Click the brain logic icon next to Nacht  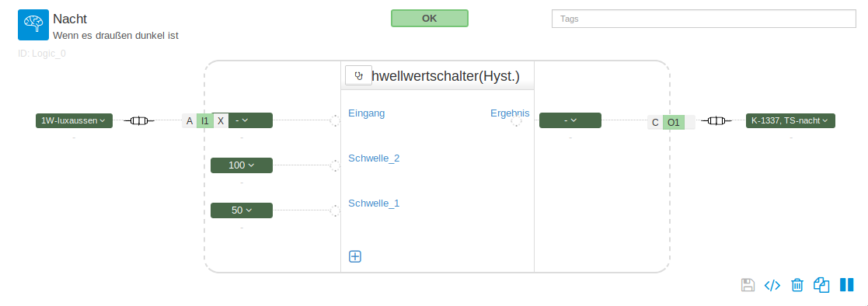33,25
